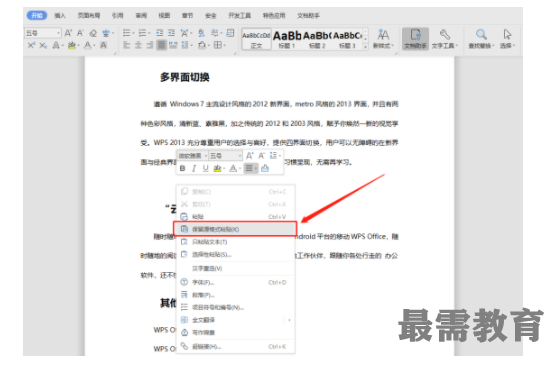Align text right in ribbon
The height and width of the screenshot is (365, 550).
pyautogui.click(x=150, y=45)
